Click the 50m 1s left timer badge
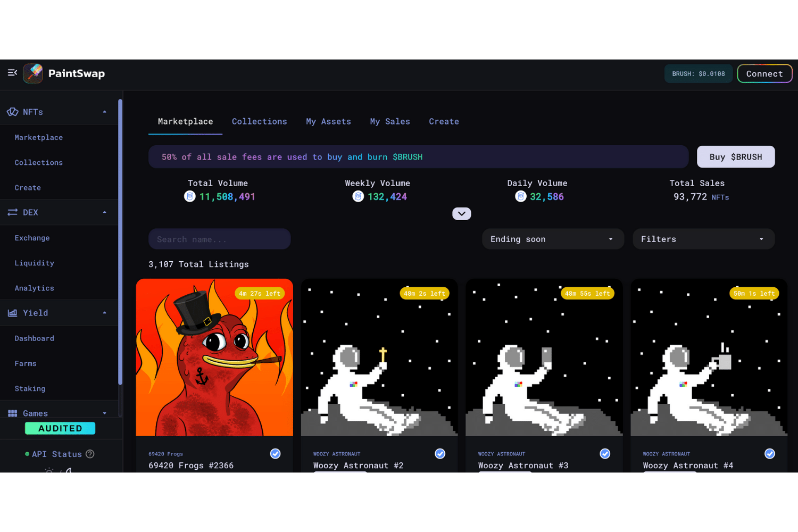Screen dimensions: 798x532 pyautogui.click(x=754, y=293)
